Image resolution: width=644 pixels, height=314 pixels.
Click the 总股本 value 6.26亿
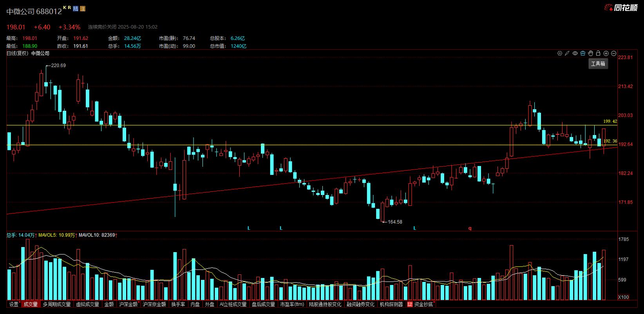coord(238,38)
